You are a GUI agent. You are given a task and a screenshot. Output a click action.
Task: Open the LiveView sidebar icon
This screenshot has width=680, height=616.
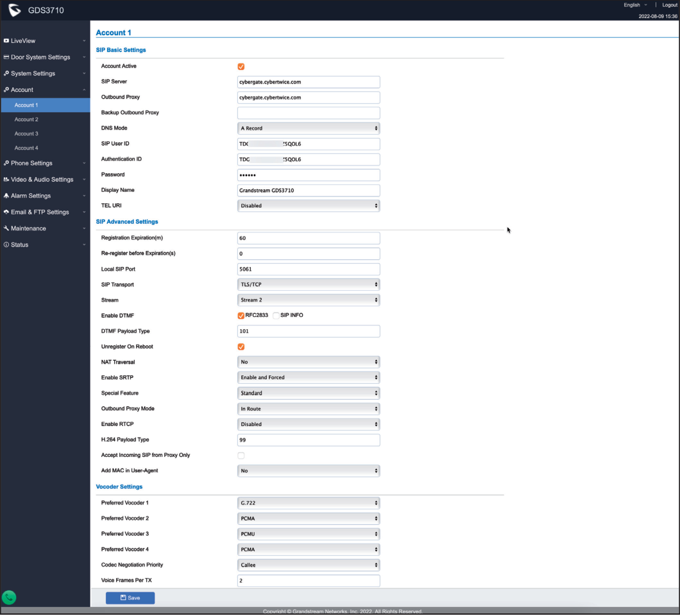click(x=8, y=40)
